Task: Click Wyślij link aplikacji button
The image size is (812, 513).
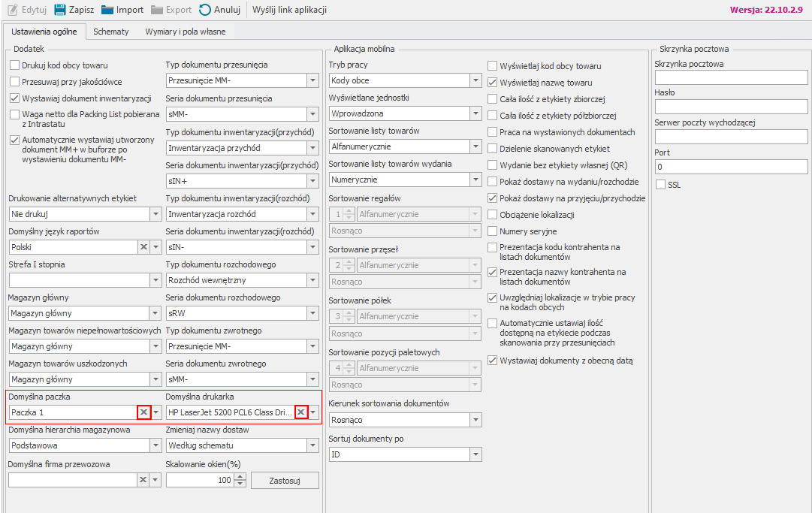Action: tap(289, 10)
